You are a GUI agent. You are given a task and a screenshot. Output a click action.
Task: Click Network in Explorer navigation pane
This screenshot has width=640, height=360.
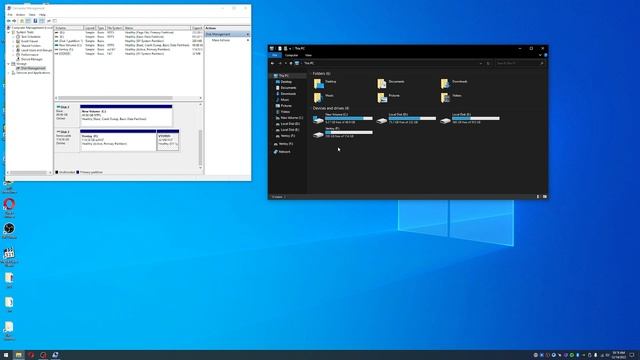point(282,152)
